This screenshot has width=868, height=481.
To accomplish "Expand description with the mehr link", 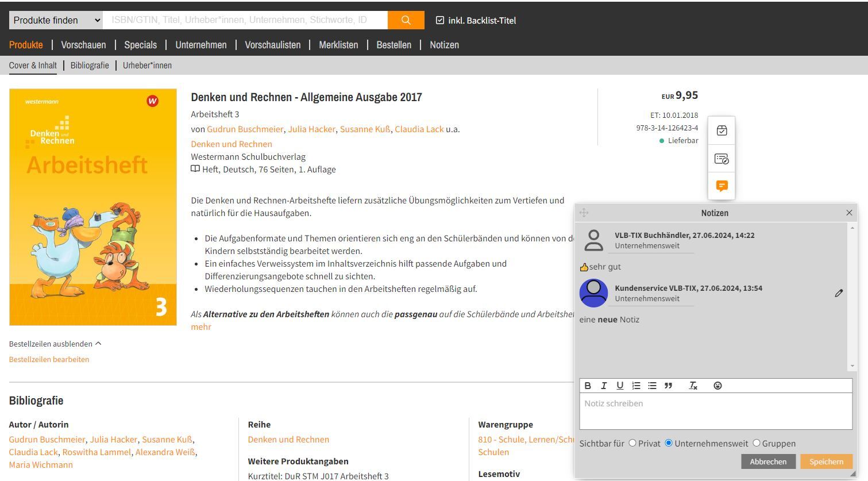I will 201,326.
